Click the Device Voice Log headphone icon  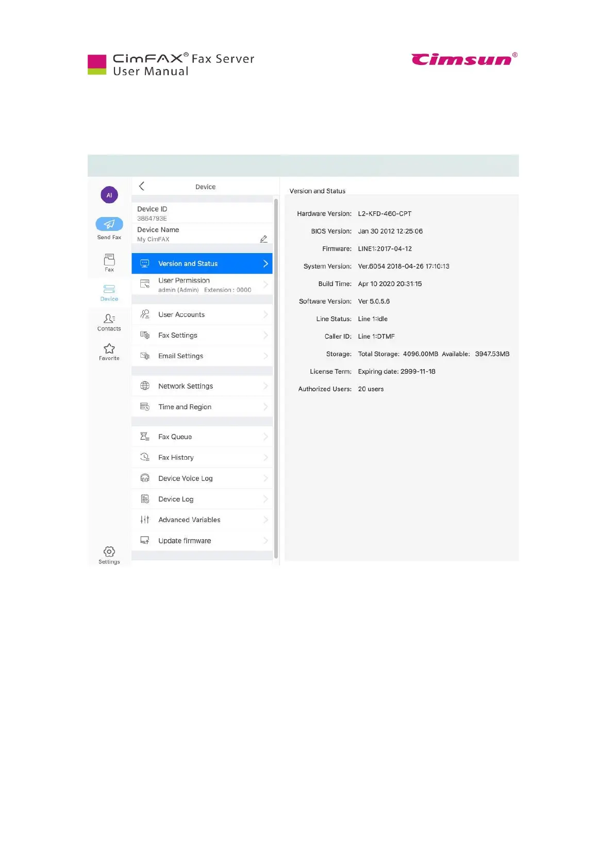(145, 478)
